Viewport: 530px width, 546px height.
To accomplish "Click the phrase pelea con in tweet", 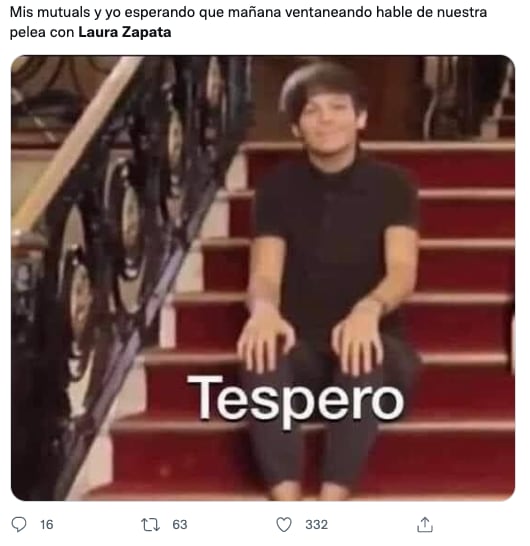I will pyautogui.click(x=42, y=32).
